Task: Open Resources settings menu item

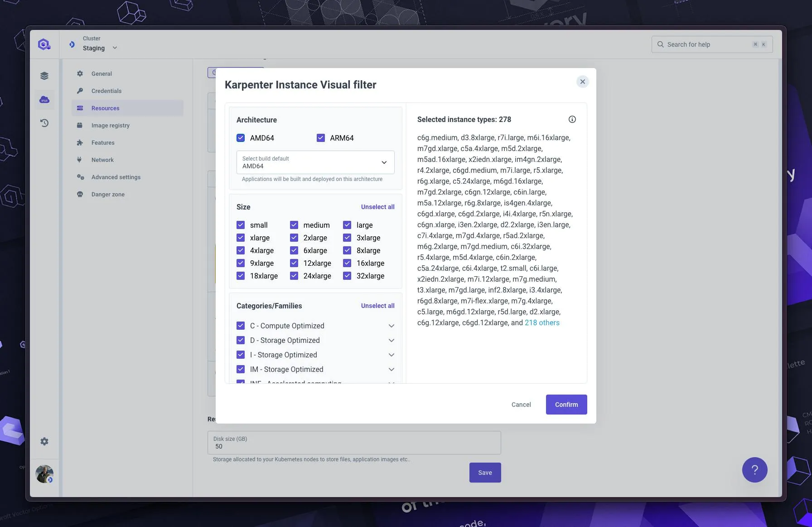Action: (127, 108)
